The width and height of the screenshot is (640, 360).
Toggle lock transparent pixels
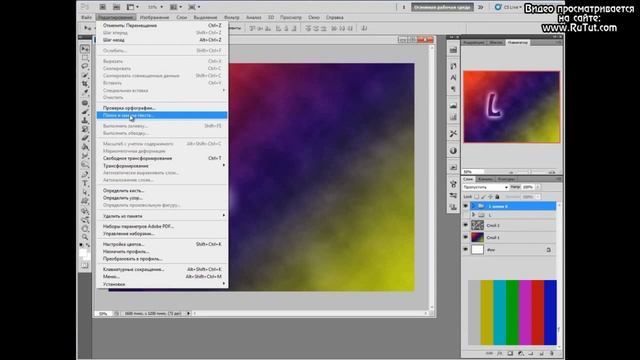[x=477, y=197]
